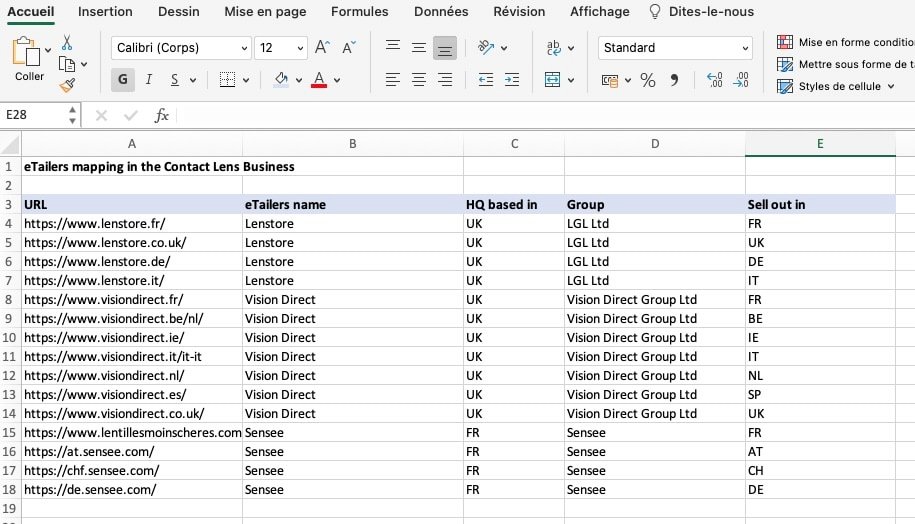Open the Mise en page tab

(265, 12)
